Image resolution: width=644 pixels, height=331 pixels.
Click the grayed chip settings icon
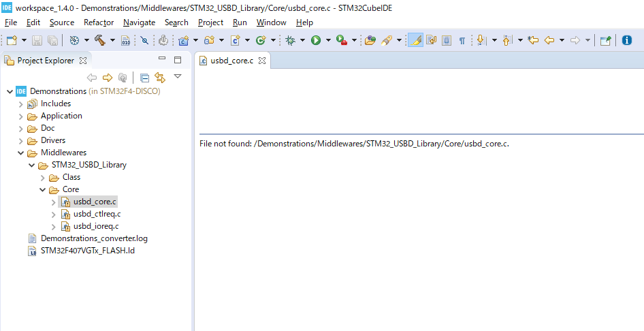pos(163,40)
